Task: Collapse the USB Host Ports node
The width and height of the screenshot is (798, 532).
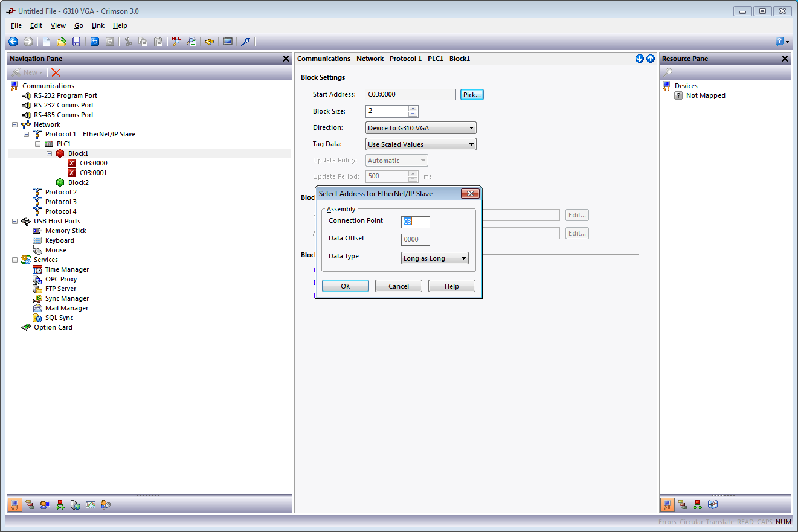Action: [14, 221]
